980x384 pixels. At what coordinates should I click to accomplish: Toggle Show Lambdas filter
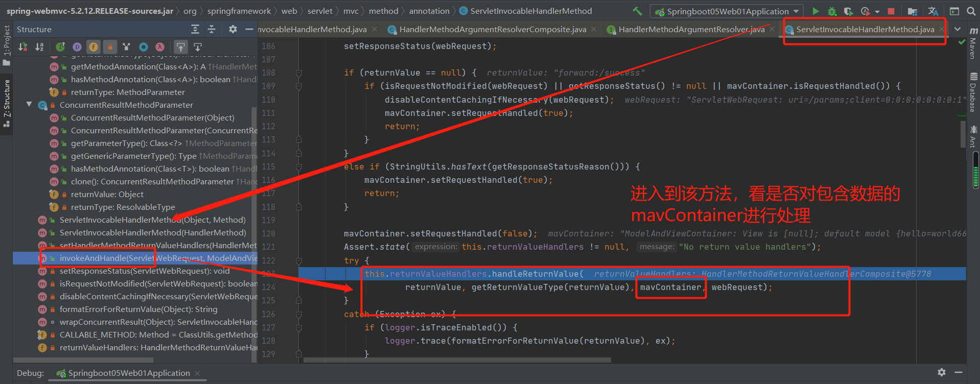pyautogui.click(x=160, y=47)
